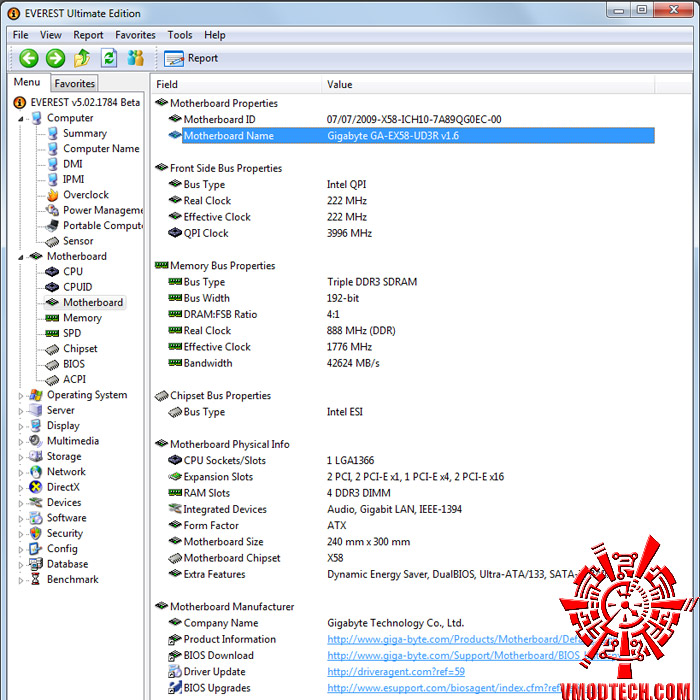Click the Software icon in tree
700x700 pixels.
coord(36,518)
